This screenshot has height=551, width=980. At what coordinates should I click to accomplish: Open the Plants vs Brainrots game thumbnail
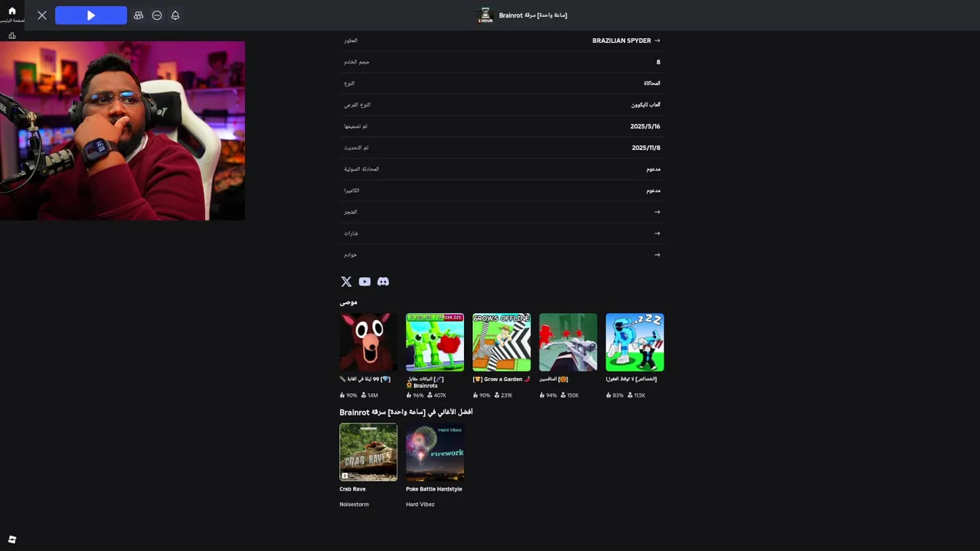point(435,342)
